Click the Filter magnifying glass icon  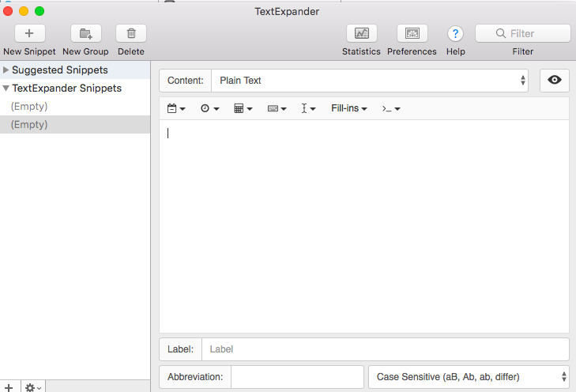click(501, 33)
